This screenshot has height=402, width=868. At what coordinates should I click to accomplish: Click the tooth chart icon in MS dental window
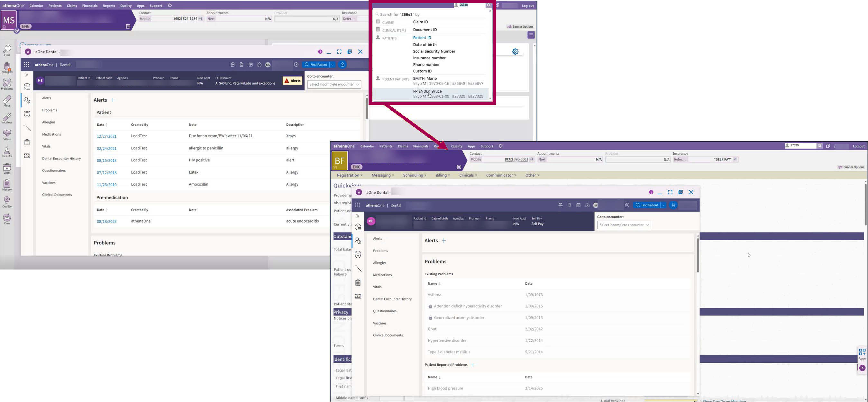click(x=27, y=114)
